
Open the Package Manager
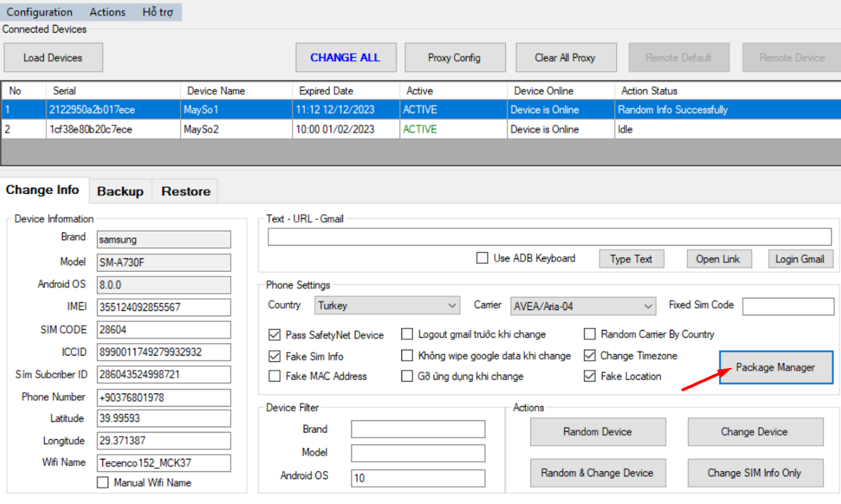(x=775, y=367)
